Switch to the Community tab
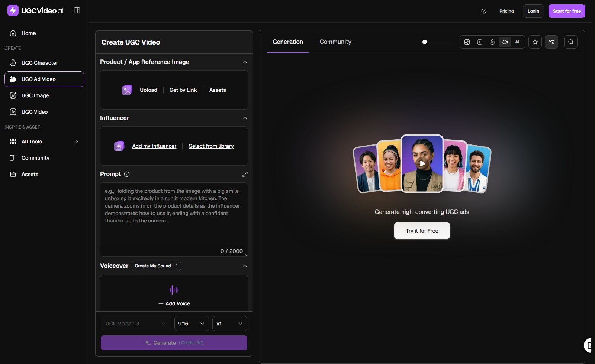This screenshot has height=364, width=595. pos(335,42)
